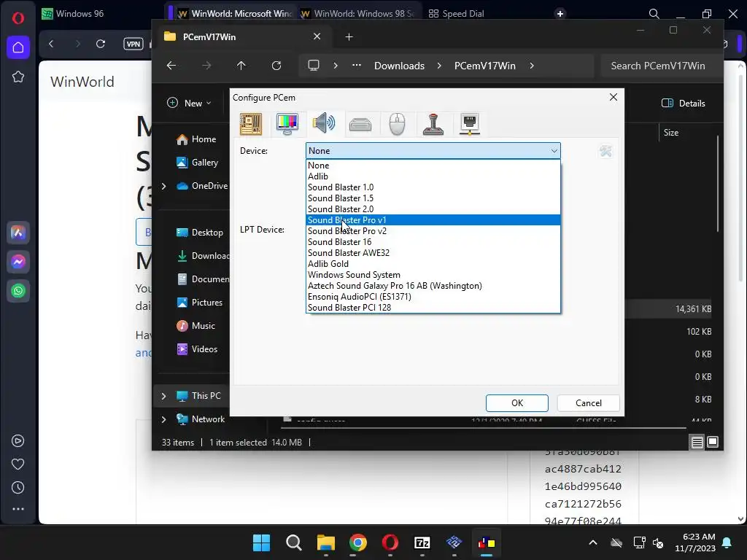Viewport: 747px width, 560px height.
Task: Open the Machine tab in Configure PCem
Action: pos(251,124)
